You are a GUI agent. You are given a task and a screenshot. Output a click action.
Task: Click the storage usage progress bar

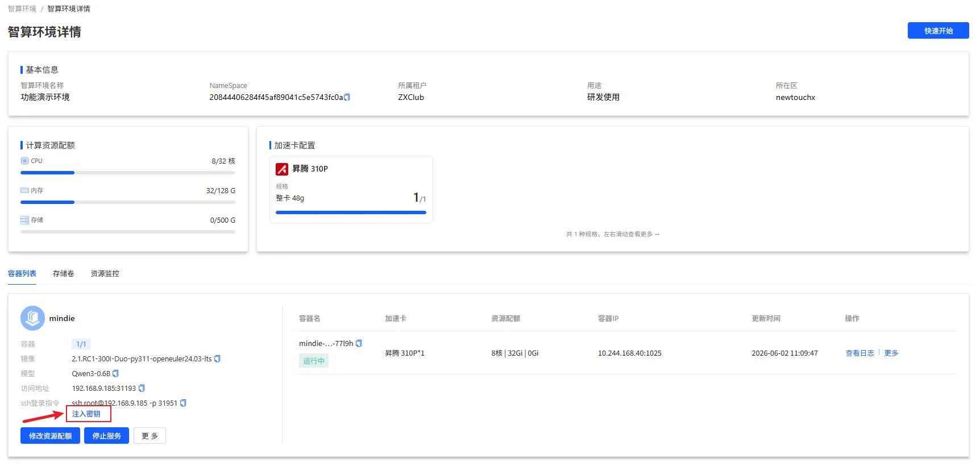(128, 232)
